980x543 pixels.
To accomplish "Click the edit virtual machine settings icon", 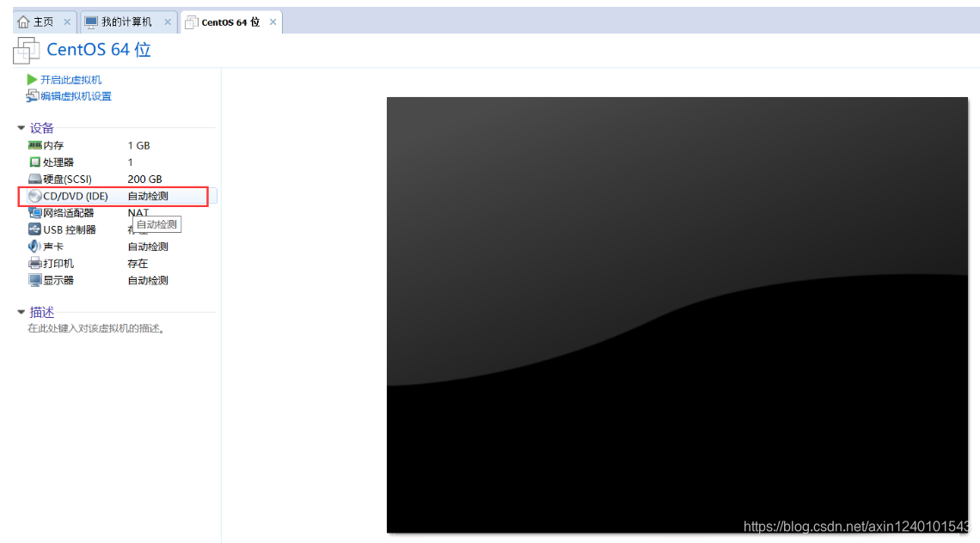I will [32, 95].
